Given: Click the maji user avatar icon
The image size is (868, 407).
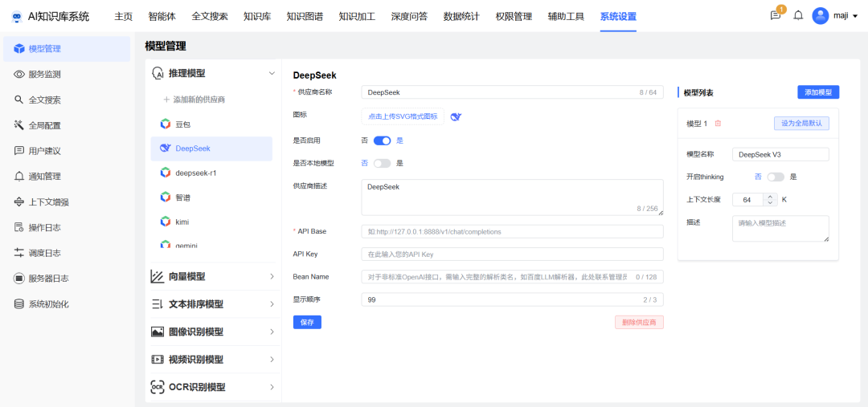Looking at the screenshot, I should click(x=821, y=15).
